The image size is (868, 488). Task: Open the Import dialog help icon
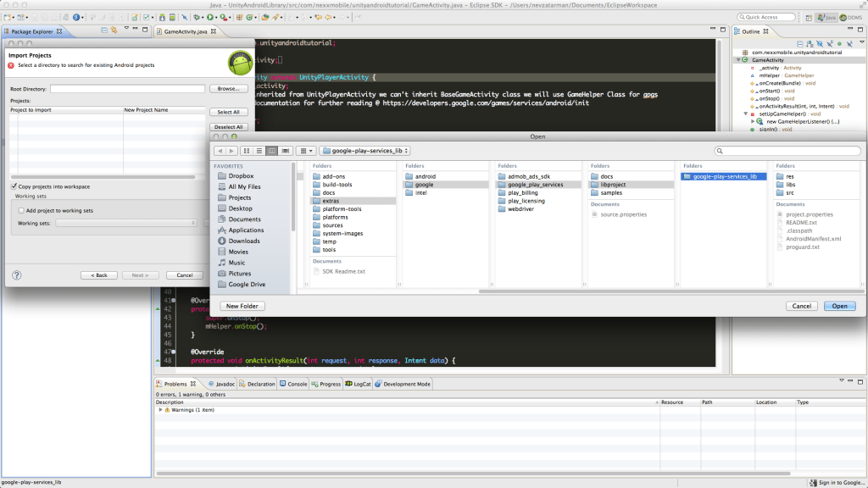17,274
